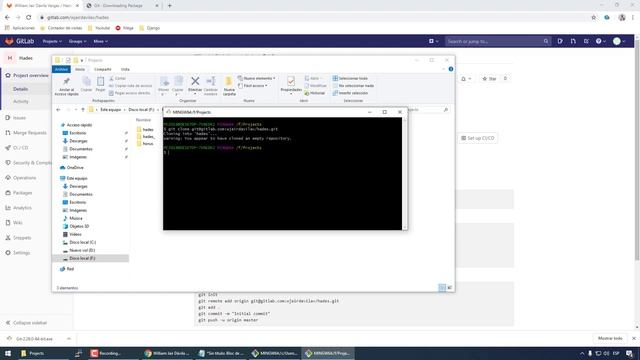Click Mostrar todo in Chrome downloads bar
Image resolution: width=640 pixels, height=360 pixels.
[610, 338]
